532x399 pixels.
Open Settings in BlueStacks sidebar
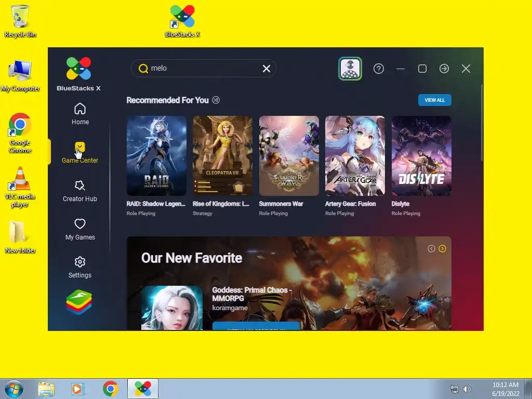click(x=79, y=268)
